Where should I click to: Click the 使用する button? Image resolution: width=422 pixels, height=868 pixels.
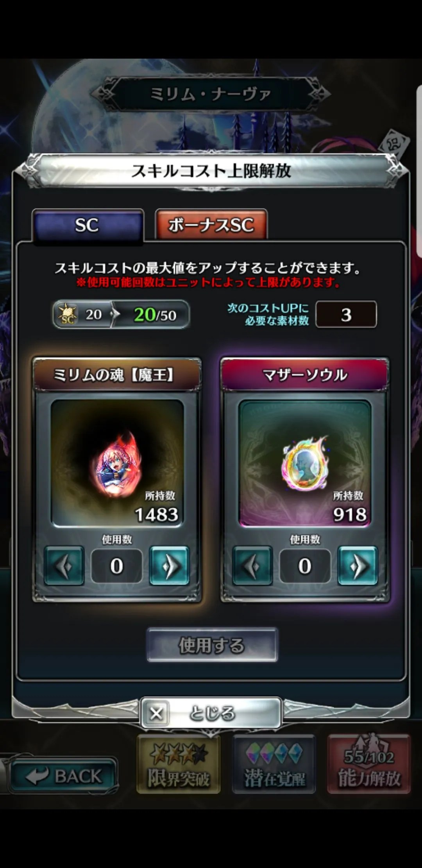click(212, 645)
